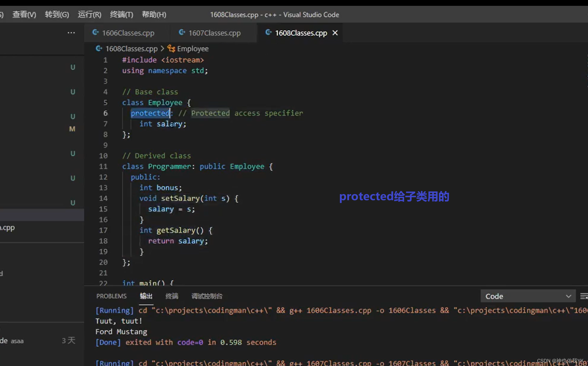This screenshot has height=366, width=588.
Task: Click the Employee class symbol icon in the breadcrumb
Action: click(x=171, y=49)
